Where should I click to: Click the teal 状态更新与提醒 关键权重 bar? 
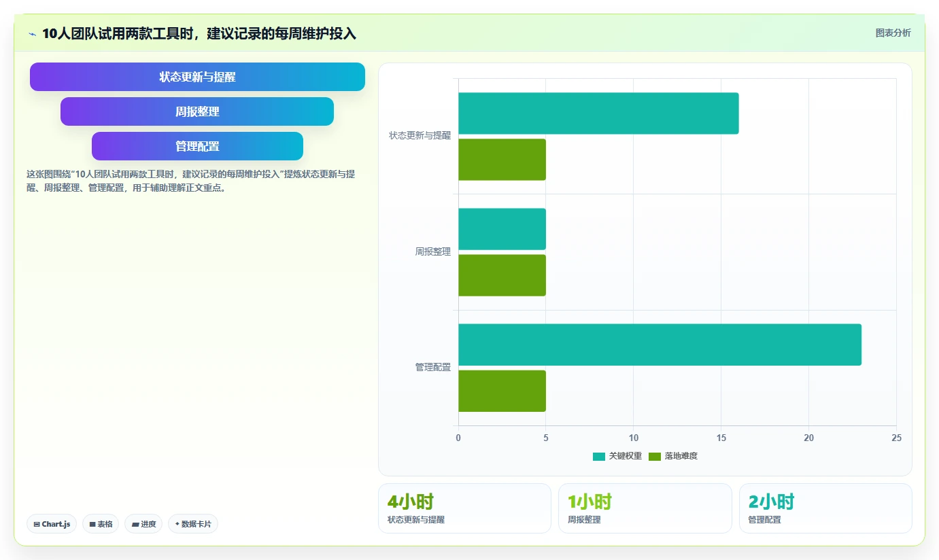click(598, 113)
